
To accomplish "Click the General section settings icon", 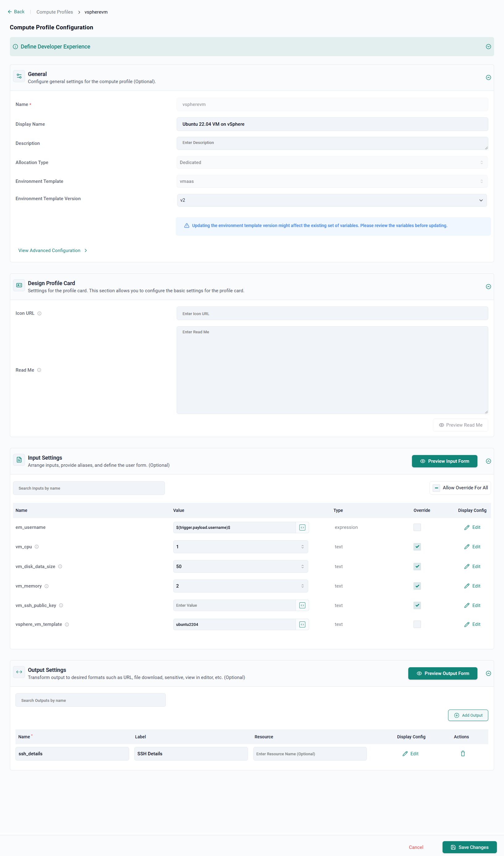I will click(19, 76).
